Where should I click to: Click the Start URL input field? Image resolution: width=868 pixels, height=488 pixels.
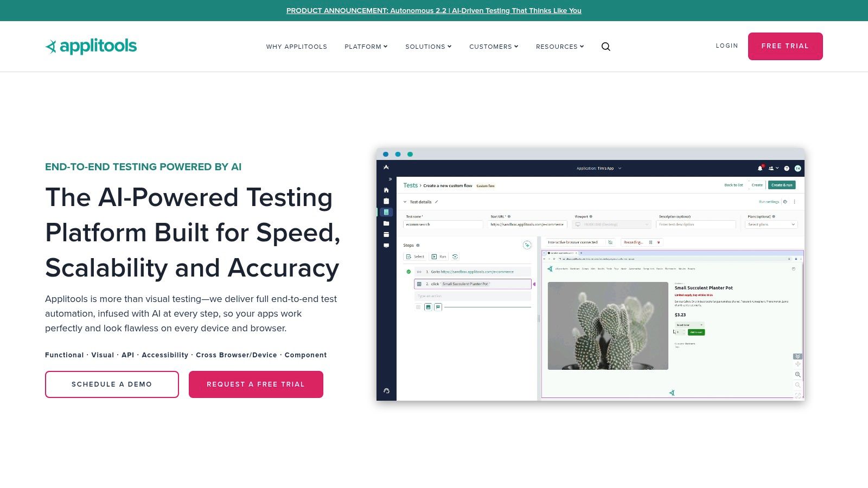tap(527, 224)
